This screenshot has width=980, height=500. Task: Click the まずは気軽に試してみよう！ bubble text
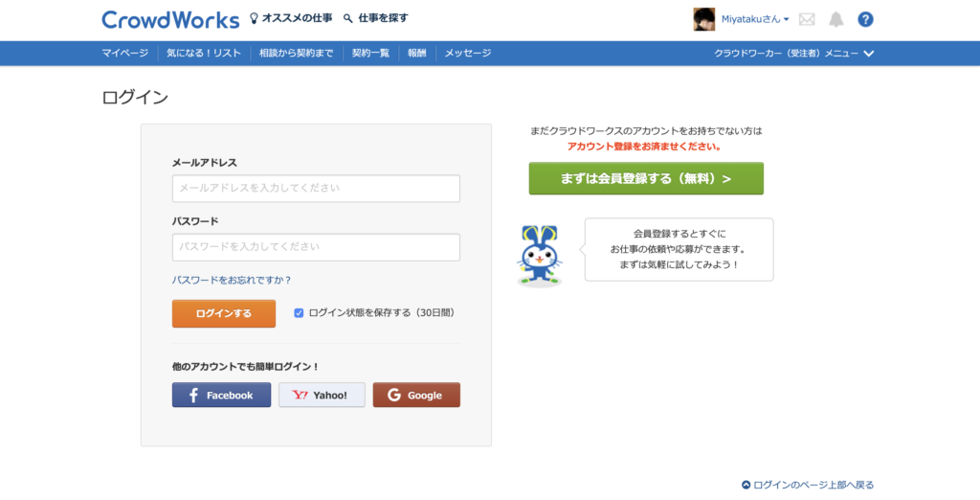coord(679,264)
